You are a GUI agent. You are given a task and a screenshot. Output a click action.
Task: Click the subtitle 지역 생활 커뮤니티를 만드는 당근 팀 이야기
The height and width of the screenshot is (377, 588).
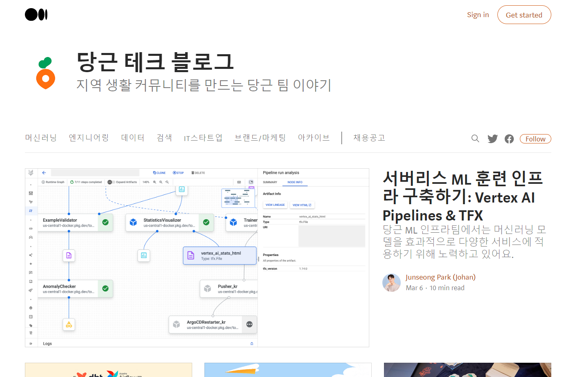pyautogui.click(x=204, y=85)
